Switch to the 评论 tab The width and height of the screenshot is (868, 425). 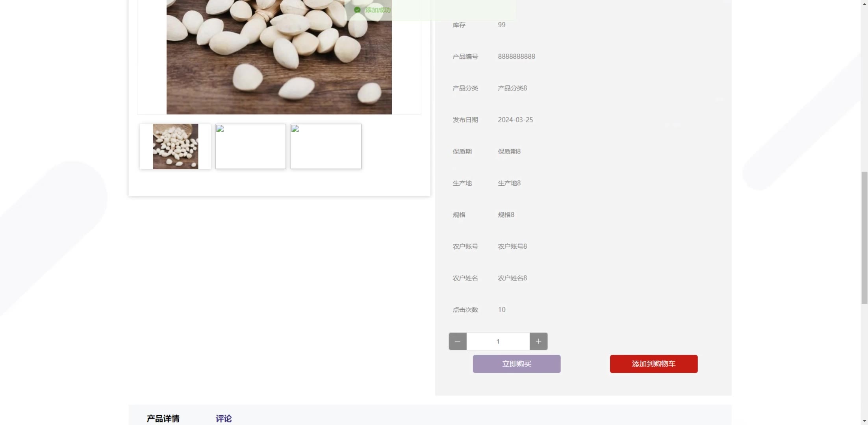click(224, 418)
